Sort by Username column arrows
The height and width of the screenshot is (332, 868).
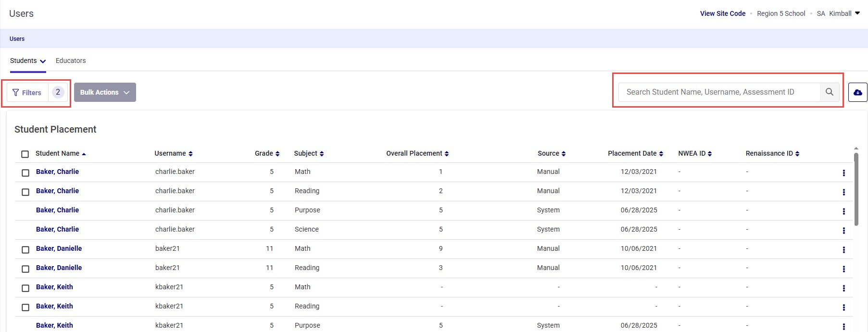pyautogui.click(x=190, y=154)
